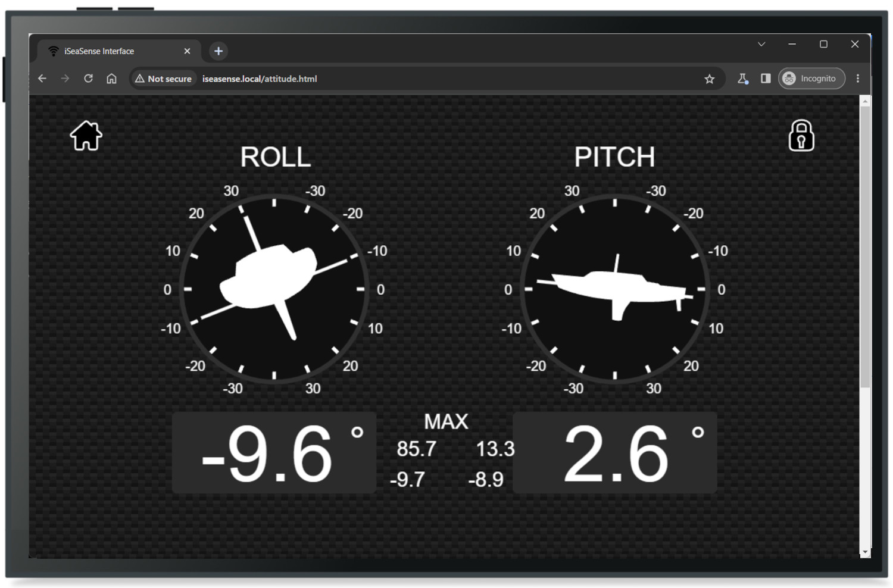The height and width of the screenshot is (588, 893).
Task: Open the Incognito profile button
Action: tap(811, 79)
